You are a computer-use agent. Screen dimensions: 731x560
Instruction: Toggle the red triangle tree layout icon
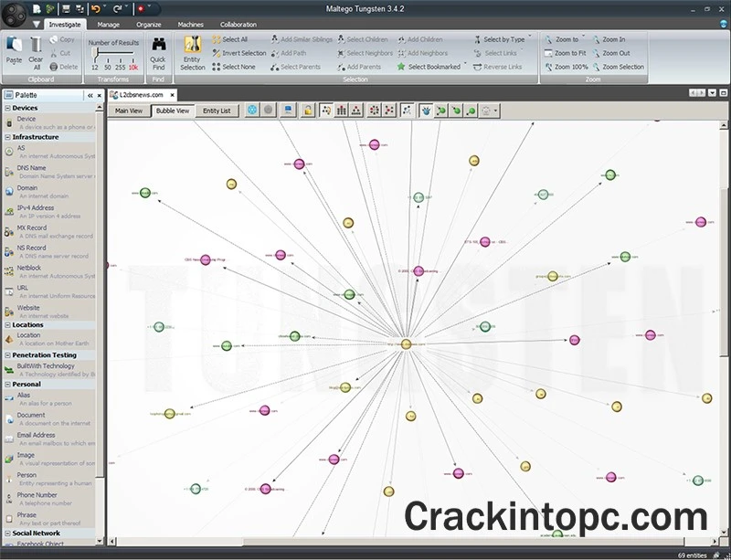pyautogui.click(x=356, y=110)
